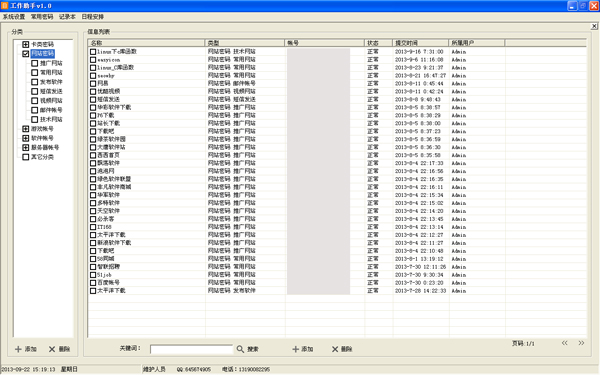The width and height of the screenshot is (600, 375).
Task: Expand the 软件帐号 tree node
Action: tap(26, 138)
